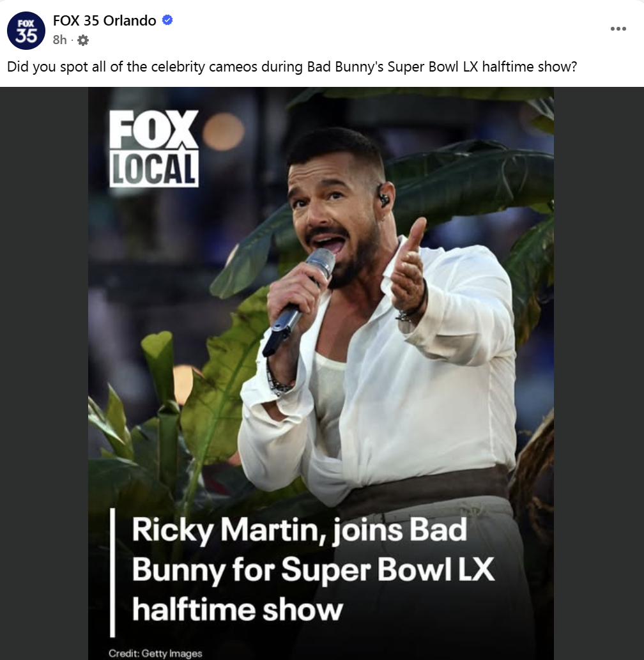The width and height of the screenshot is (644, 660).
Task: Click the Ricky Martin headline text overlay
Action: (300, 570)
